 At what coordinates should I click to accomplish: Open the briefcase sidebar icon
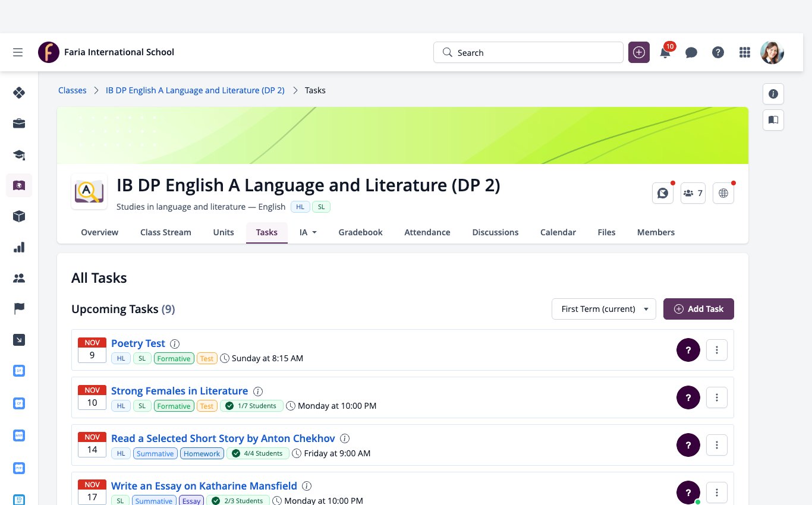(x=19, y=124)
